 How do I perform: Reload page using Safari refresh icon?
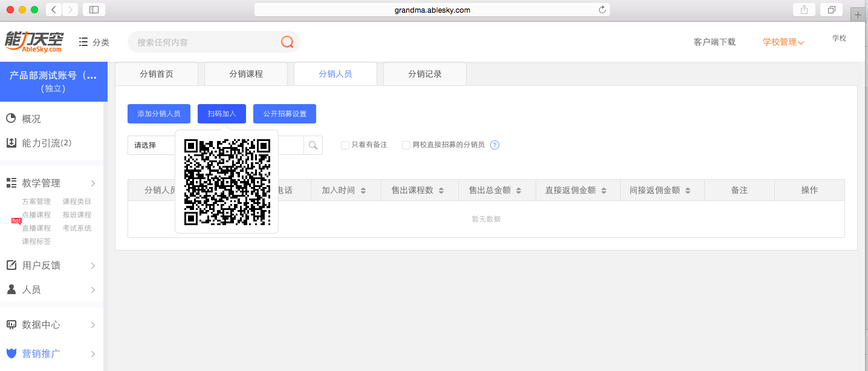tap(602, 10)
